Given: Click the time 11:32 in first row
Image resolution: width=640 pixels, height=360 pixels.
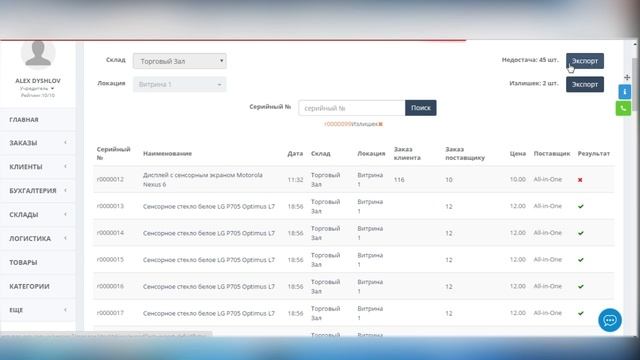Looking at the screenshot, I should [295, 180].
